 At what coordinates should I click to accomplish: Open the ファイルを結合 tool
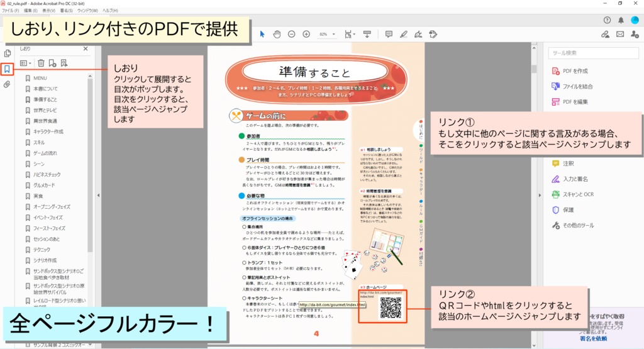[x=572, y=86]
